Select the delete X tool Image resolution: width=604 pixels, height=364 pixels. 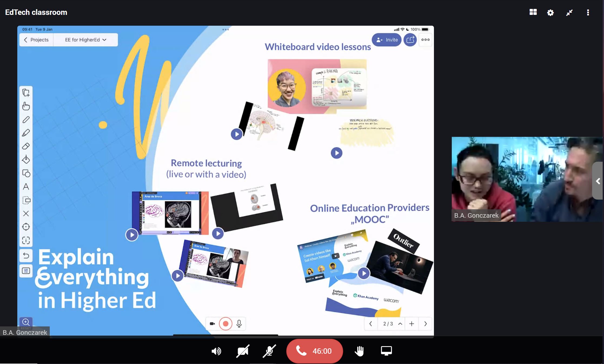[x=26, y=213]
